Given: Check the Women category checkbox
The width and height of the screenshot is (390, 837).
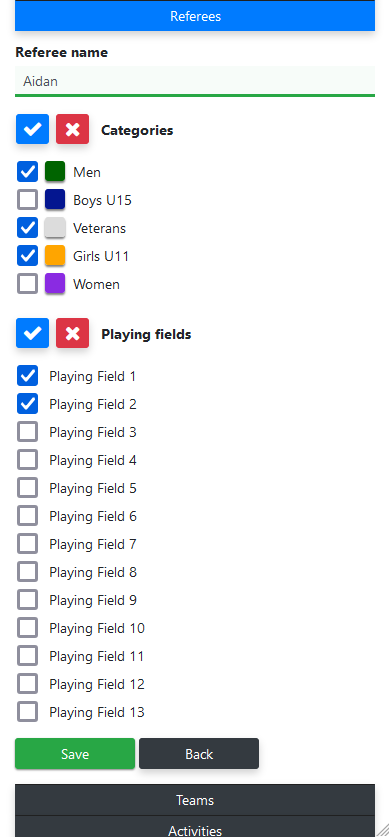Looking at the screenshot, I should tap(28, 284).
